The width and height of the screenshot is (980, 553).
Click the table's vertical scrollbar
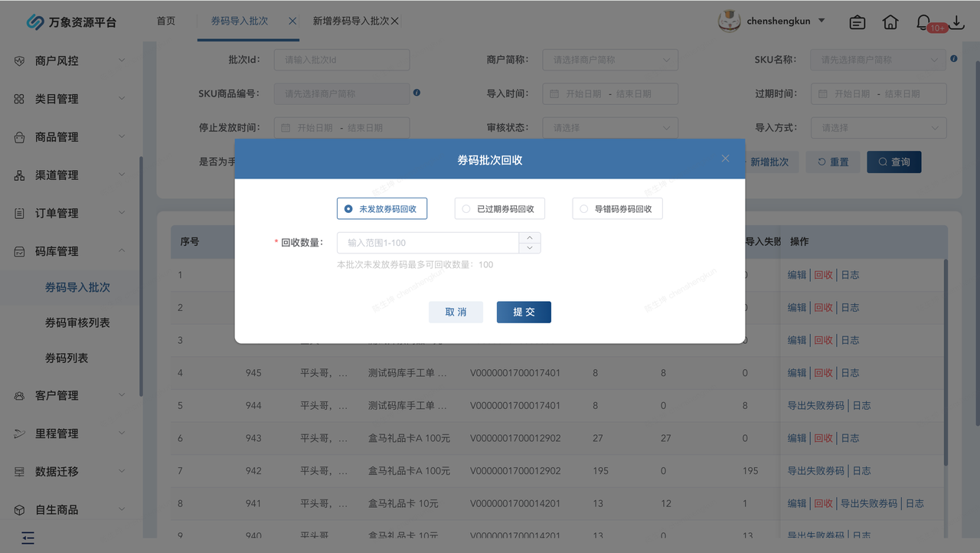pos(945,361)
